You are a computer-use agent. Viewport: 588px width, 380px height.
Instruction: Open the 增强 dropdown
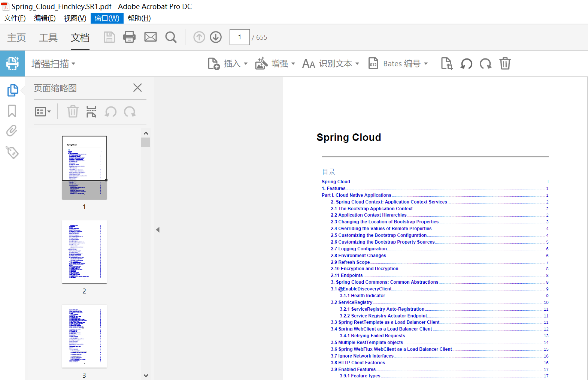(x=275, y=64)
